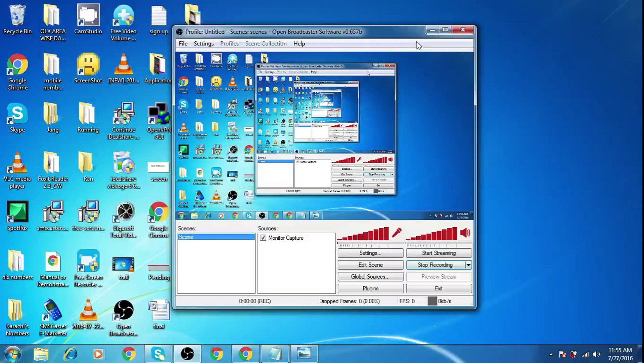Screen dimensions: 644x363
Task: Click Start Streaming button
Action: (x=439, y=253)
